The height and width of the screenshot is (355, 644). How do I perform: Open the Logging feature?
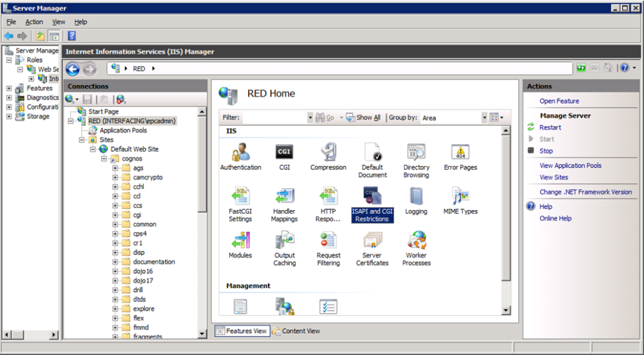(416, 200)
